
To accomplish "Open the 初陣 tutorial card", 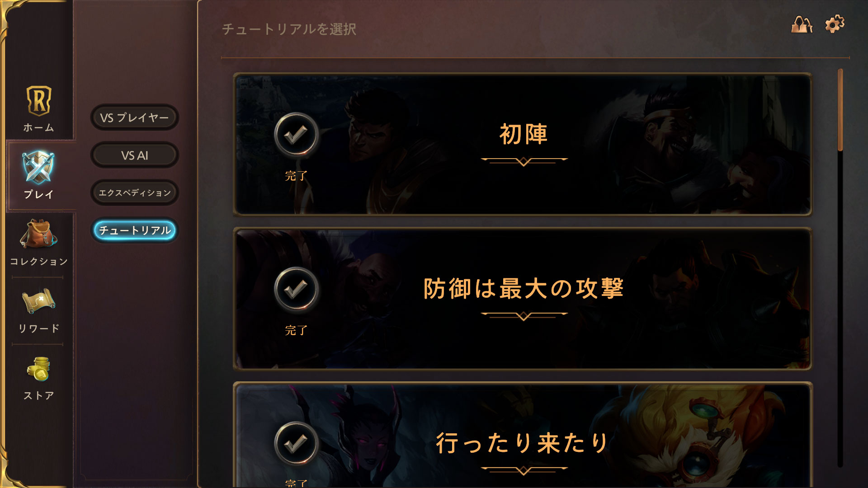I will (x=522, y=144).
